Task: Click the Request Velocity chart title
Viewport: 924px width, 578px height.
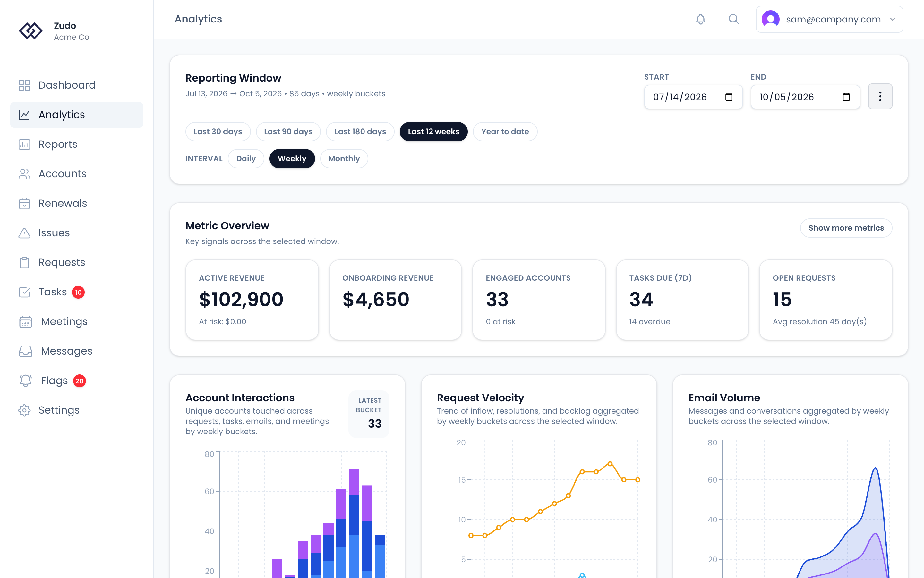Action: (x=480, y=398)
